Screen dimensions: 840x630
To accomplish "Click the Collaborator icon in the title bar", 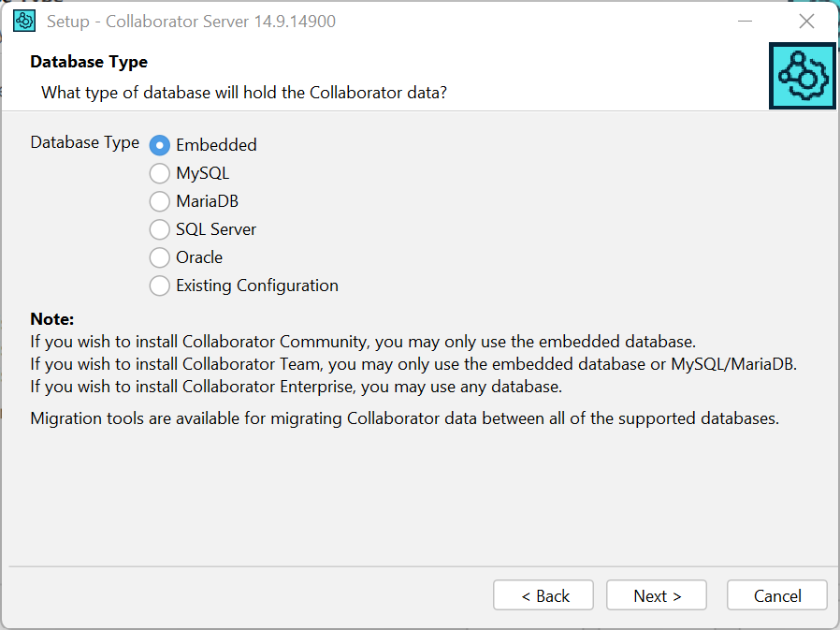I will [x=23, y=21].
